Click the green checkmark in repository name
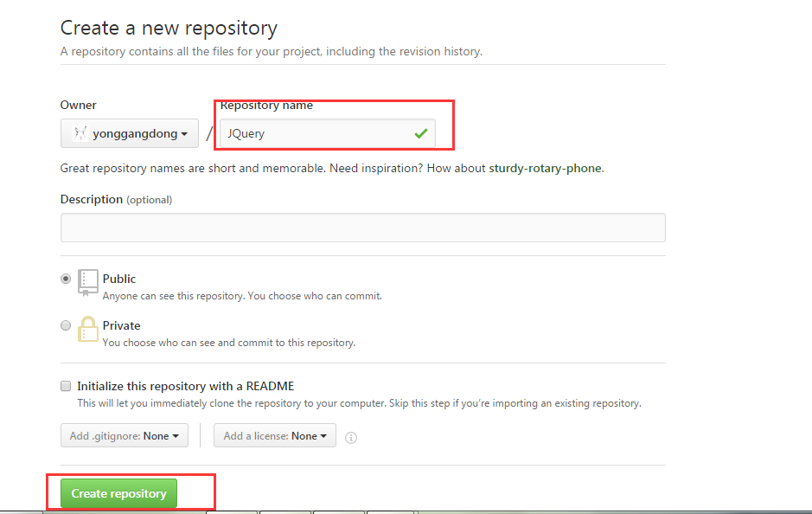 tap(421, 133)
